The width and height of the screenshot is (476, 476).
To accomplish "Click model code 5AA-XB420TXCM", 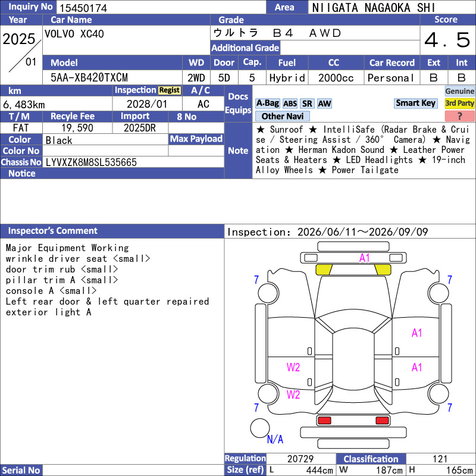I will click(x=89, y=78).
